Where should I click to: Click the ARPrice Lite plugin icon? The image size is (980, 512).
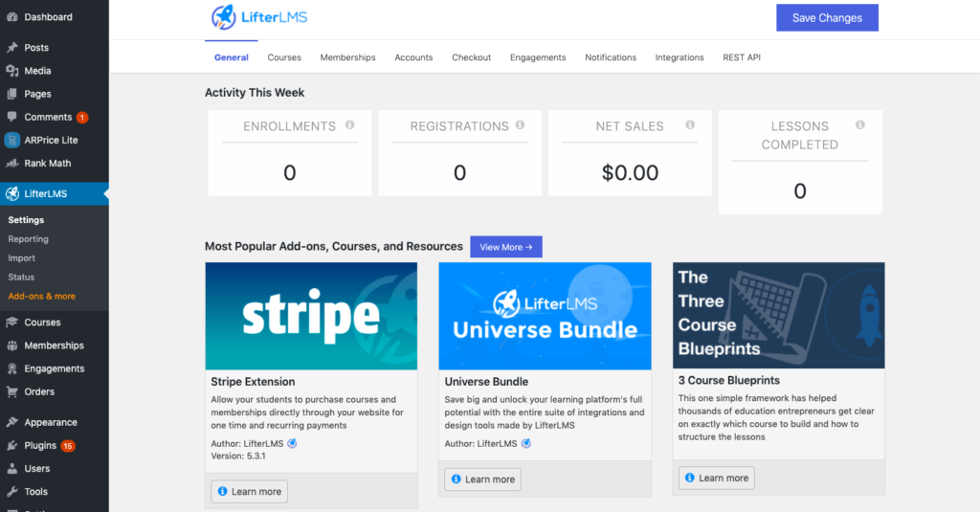11,140
